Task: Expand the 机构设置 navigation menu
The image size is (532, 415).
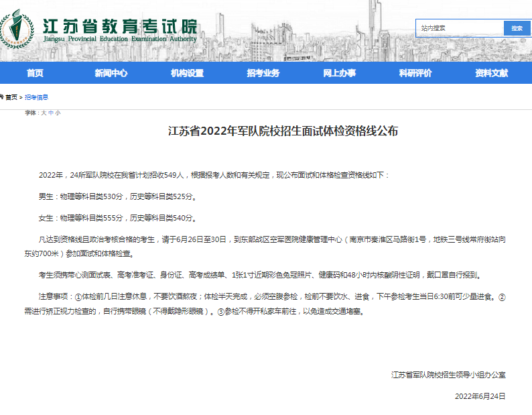Action: 187,73
